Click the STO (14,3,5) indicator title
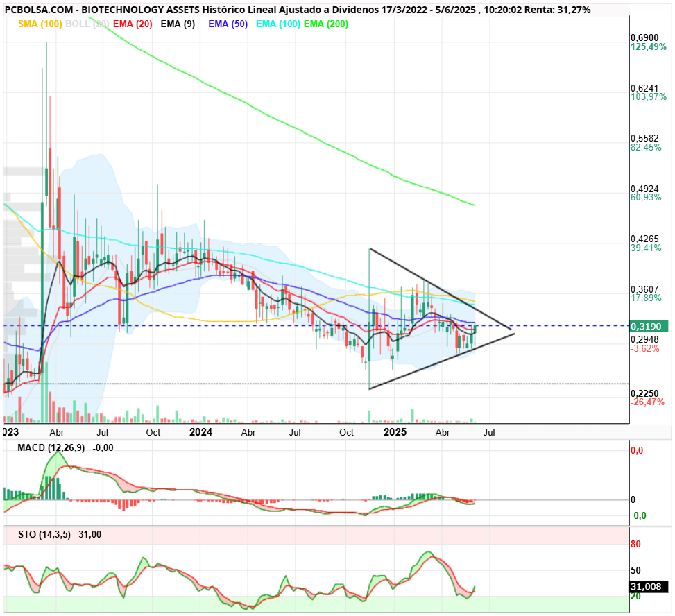The image size is (675, 616). 44,535
